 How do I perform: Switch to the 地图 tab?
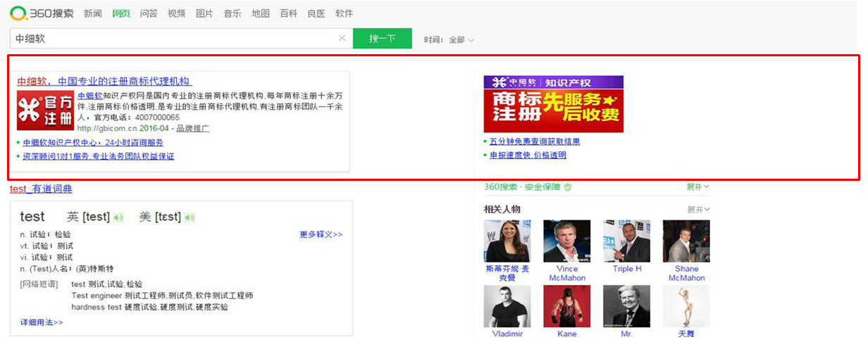pos(261,14)
